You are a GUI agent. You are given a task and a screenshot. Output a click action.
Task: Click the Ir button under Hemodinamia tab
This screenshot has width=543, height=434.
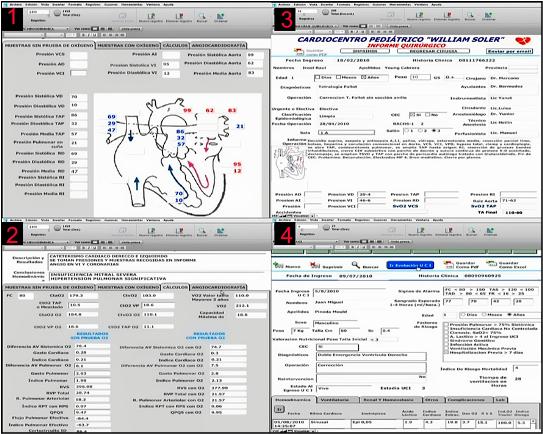coord(279,409)
